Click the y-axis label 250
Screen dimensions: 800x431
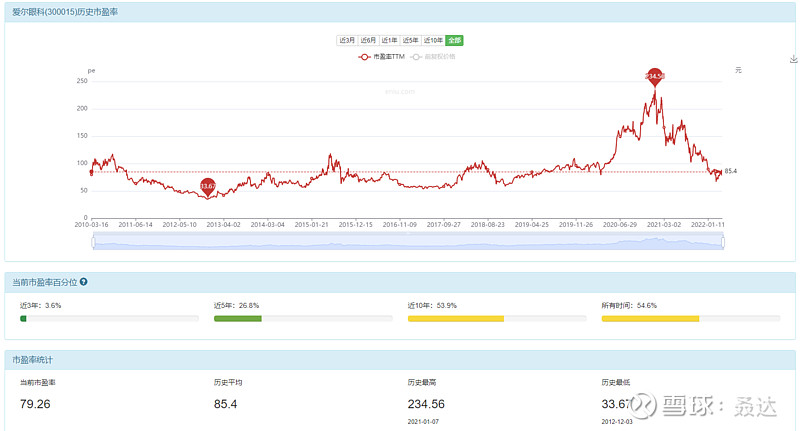[x=82, y=81]
